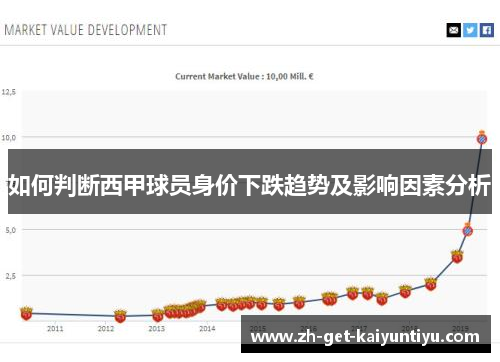Click the 2013 x-axis label
Viewport: 500px width, 362px height.
pos(157,329)
